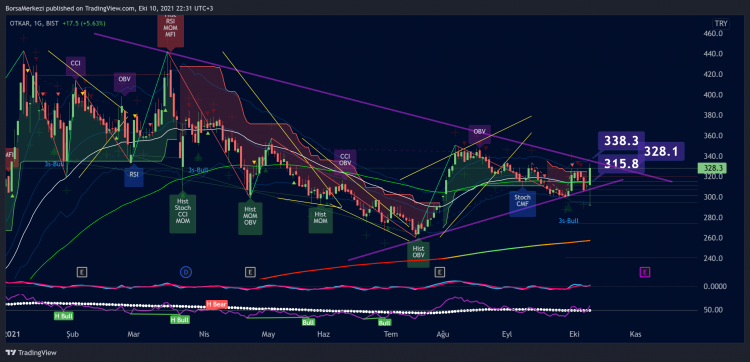Click the 240.0 price axis value

click(712, 258)
